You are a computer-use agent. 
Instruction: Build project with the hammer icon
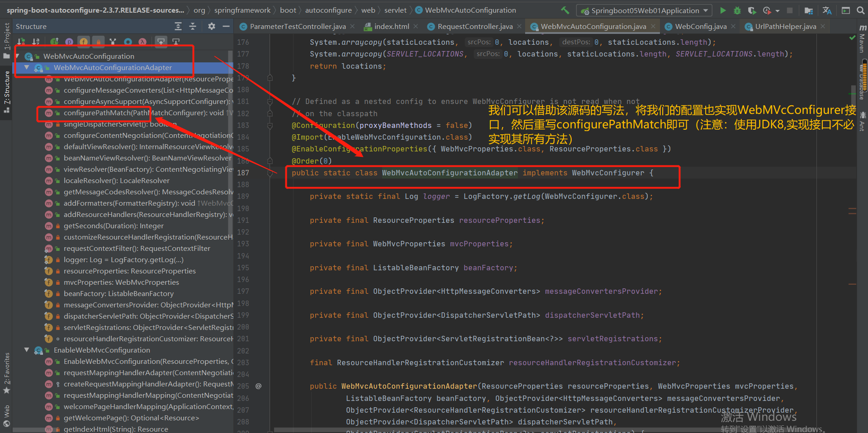(x=565, y=10)
